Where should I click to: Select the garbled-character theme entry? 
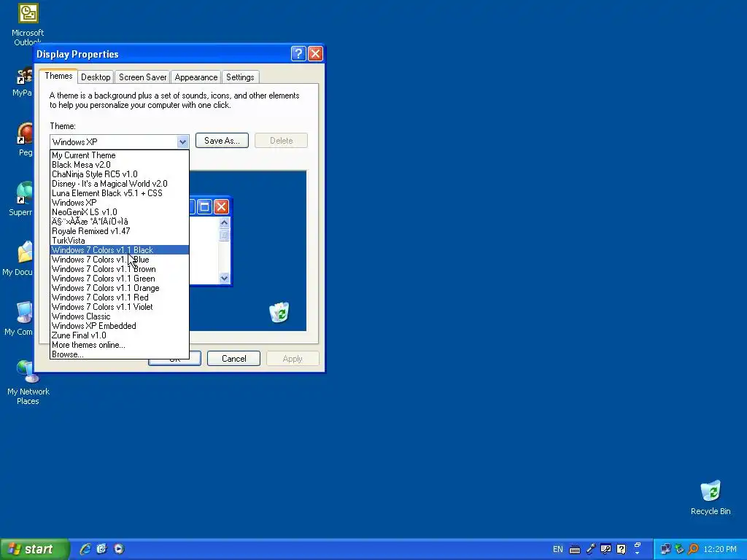[120, 222]
